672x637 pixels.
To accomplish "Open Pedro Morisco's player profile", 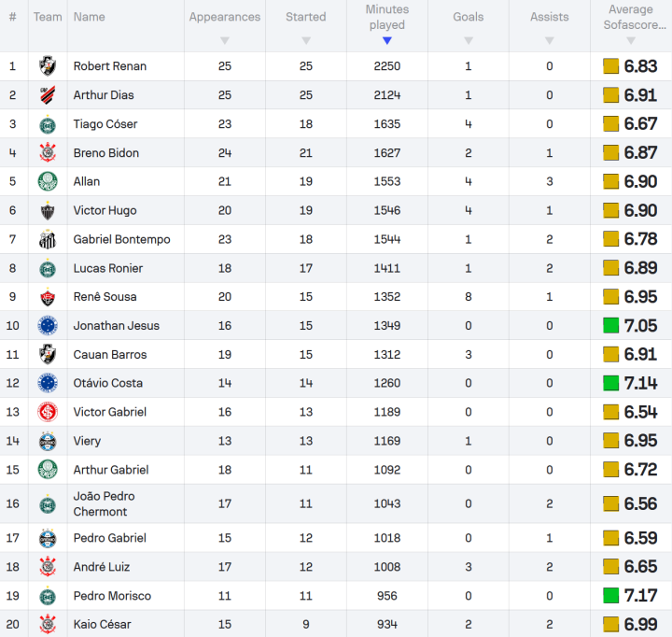I will [x=112, y=596].
